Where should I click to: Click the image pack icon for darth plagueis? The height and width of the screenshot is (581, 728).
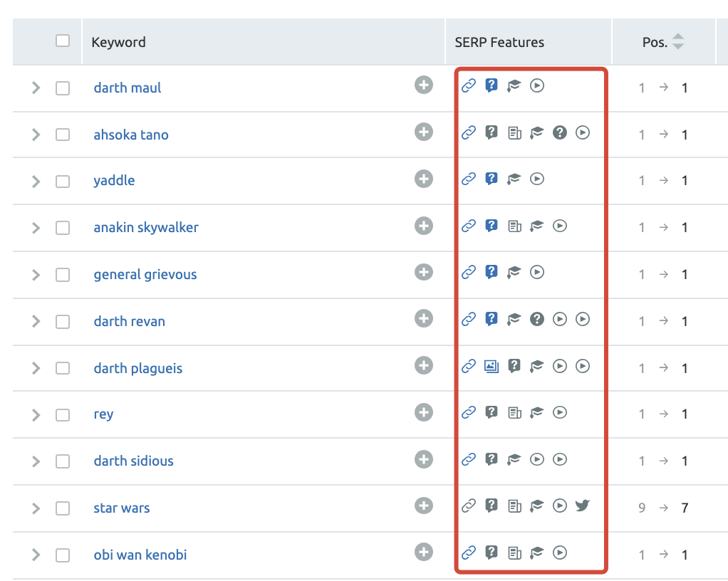tap(492, 366)
